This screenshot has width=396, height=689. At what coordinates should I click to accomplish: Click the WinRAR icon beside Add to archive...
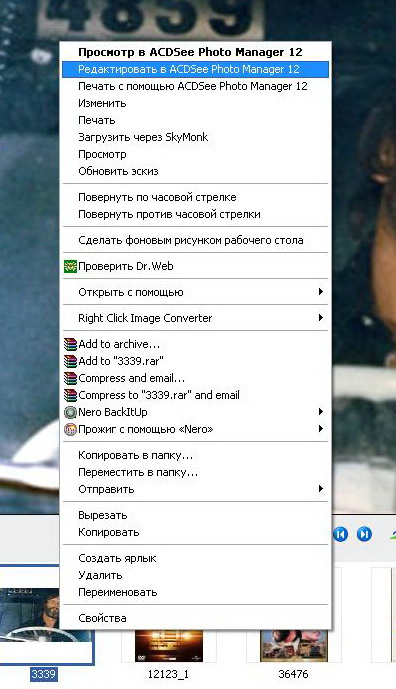(x=70, y=344)
